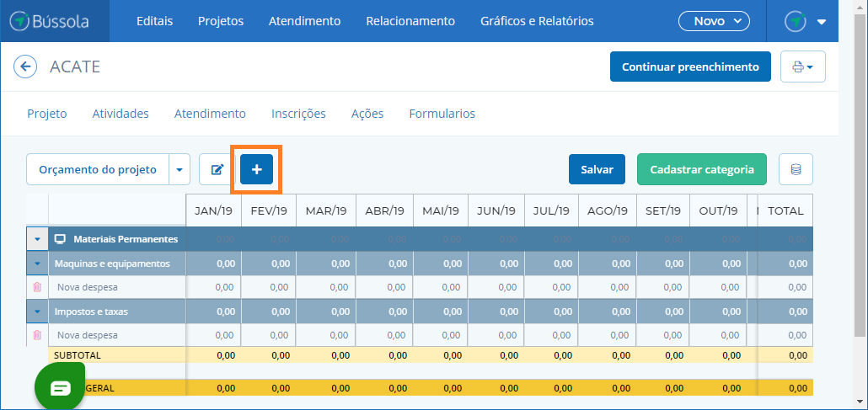Click the MAR/19 column header
The width and height of the screenshot is (868, 410).
coord(326,210)
